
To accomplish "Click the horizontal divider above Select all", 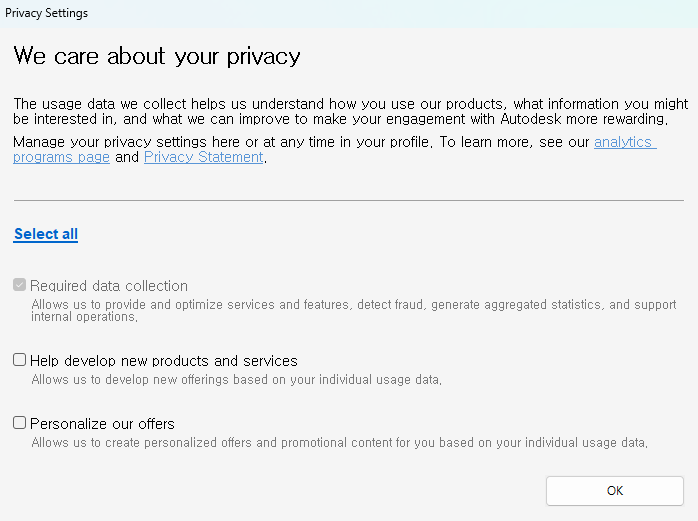I will (x=349, y=200).
